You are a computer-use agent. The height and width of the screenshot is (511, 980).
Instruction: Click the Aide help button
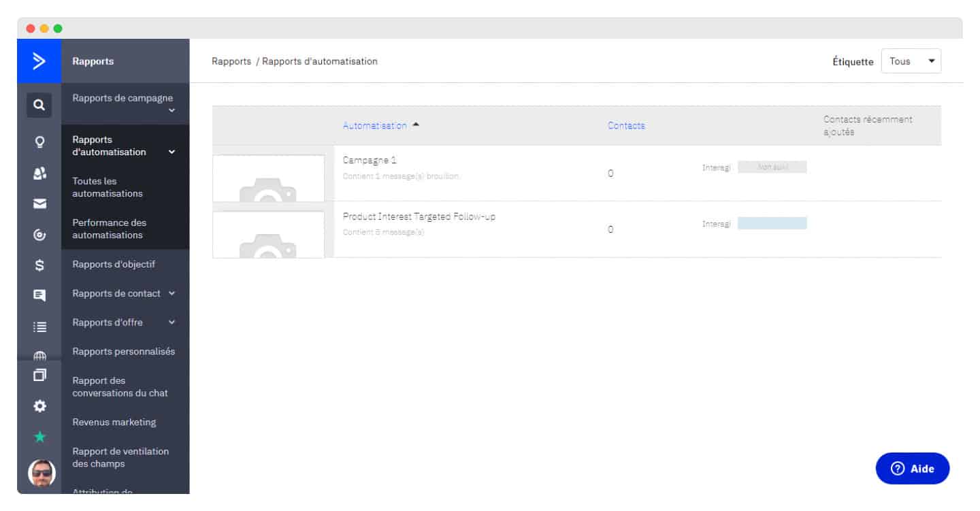point(912,468)
